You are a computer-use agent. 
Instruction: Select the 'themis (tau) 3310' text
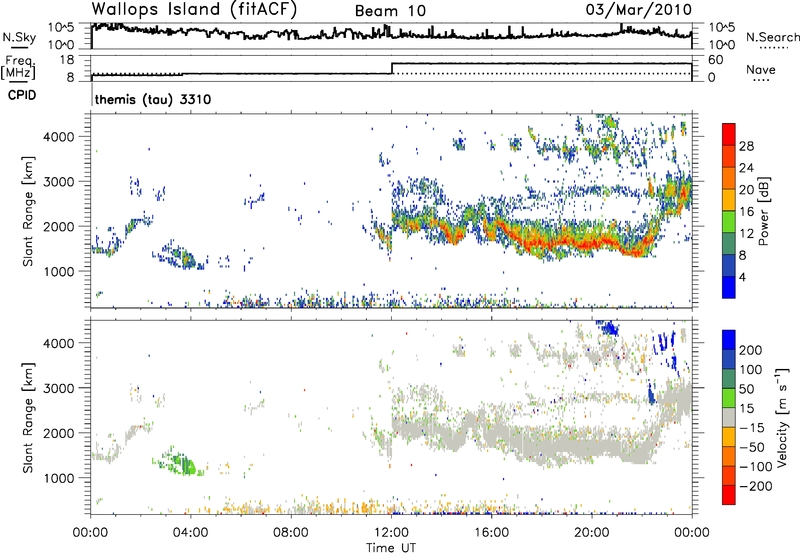click(153, 99)
